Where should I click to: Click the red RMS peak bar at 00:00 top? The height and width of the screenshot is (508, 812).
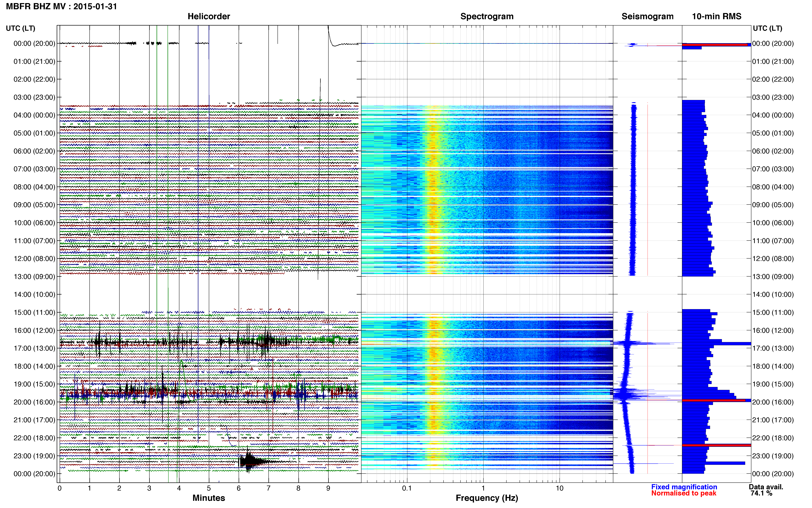(x=715, y=44)
